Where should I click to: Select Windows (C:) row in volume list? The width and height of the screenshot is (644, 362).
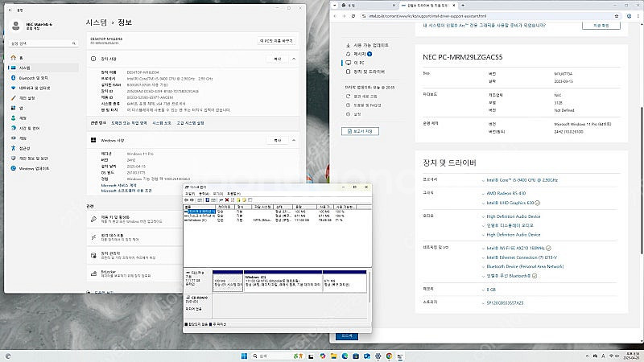pos(277,220)
